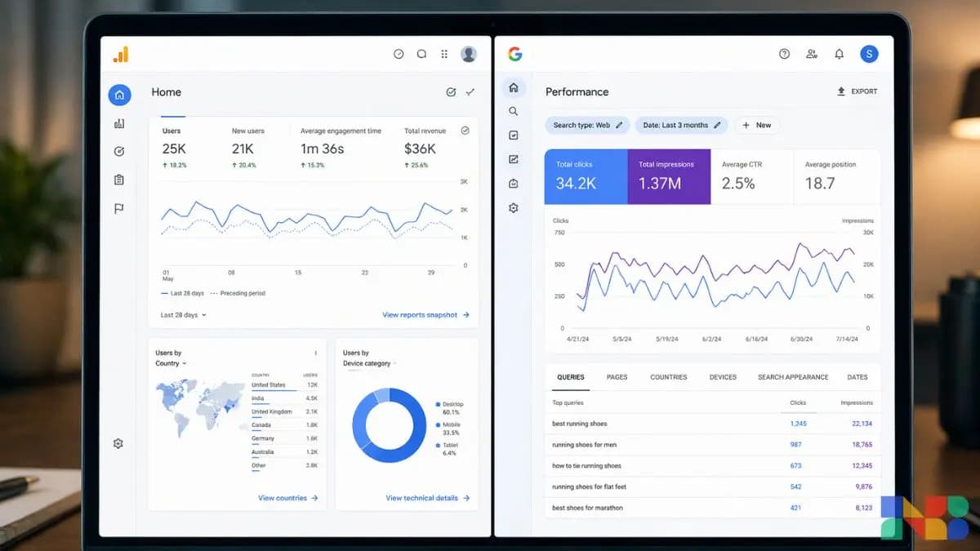Switch to the SEARCH APPEARANCE tab
The width and height of the screenshot is (980, 551).
[x=793, y=377]
